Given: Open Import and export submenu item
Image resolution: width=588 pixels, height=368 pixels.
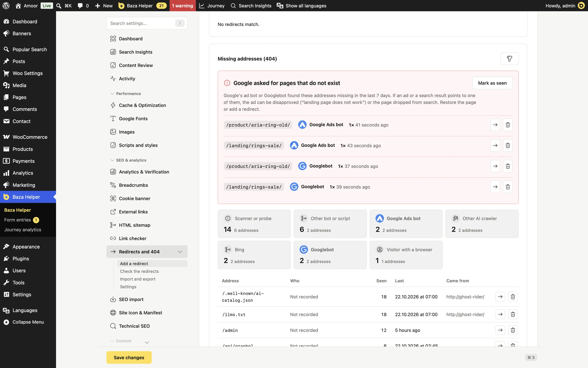Looking at the screenshot, I should pyautogui.click(x=137, y=279).
